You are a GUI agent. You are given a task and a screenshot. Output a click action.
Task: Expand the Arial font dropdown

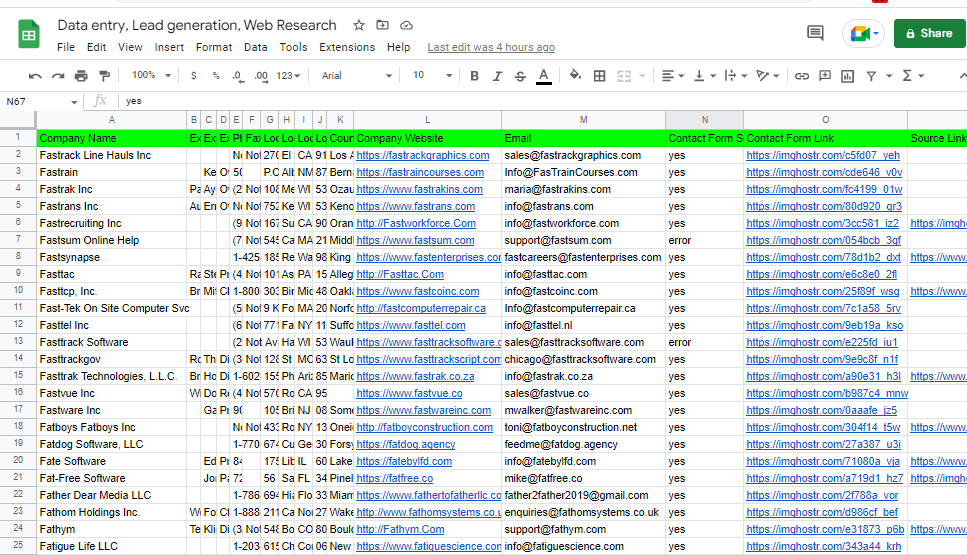coord(357,76)
